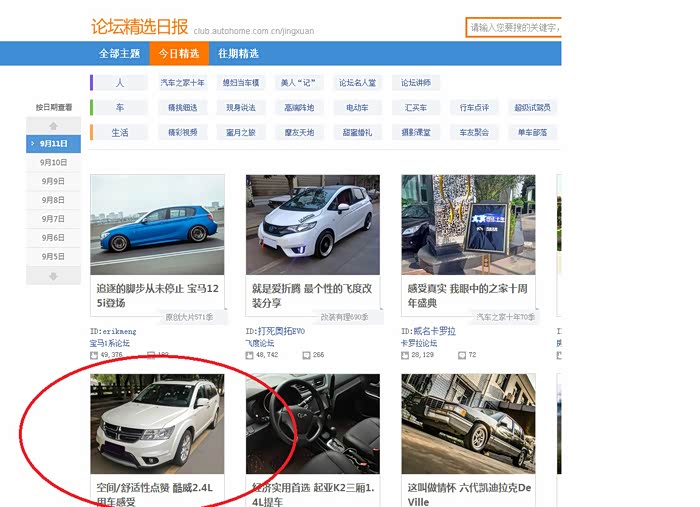The height and width of the screenshot is (507, 700).
Task: Open the 媳妇当车模 tag
Action: pyautogui.click(x=241, y=83)
